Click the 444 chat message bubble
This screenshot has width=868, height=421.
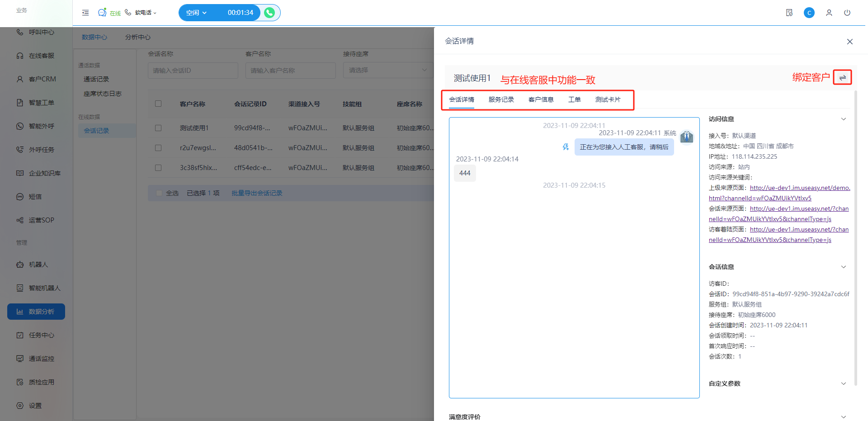(465, 173)
